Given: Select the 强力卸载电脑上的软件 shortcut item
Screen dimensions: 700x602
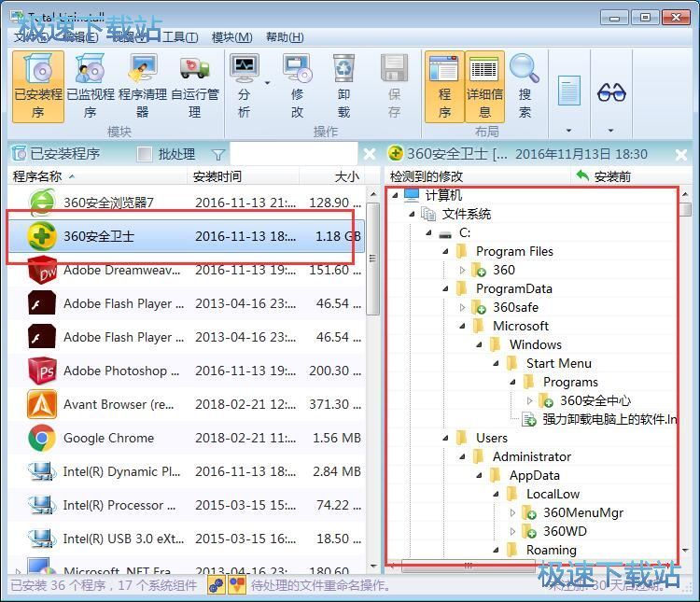Looking at the screenshot, I should pyautogui.click(x=600, y=419).
